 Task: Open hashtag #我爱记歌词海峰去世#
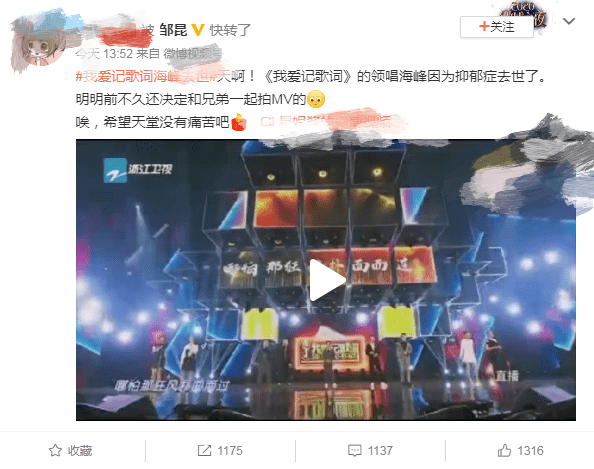point(146,77)
